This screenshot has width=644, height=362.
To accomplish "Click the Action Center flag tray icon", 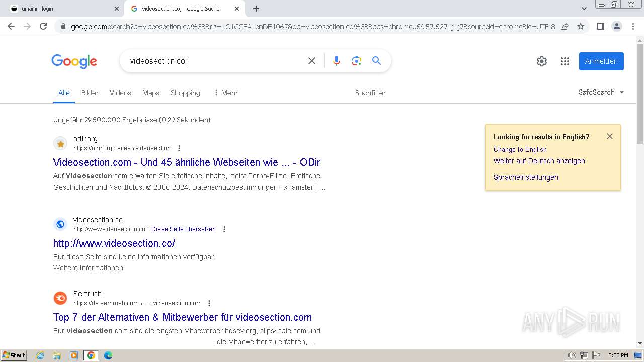I will click(596, 355).
